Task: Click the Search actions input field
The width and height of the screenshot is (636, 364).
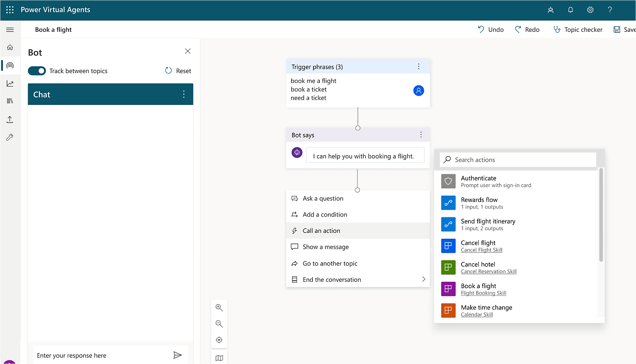Action: point(522,160)
